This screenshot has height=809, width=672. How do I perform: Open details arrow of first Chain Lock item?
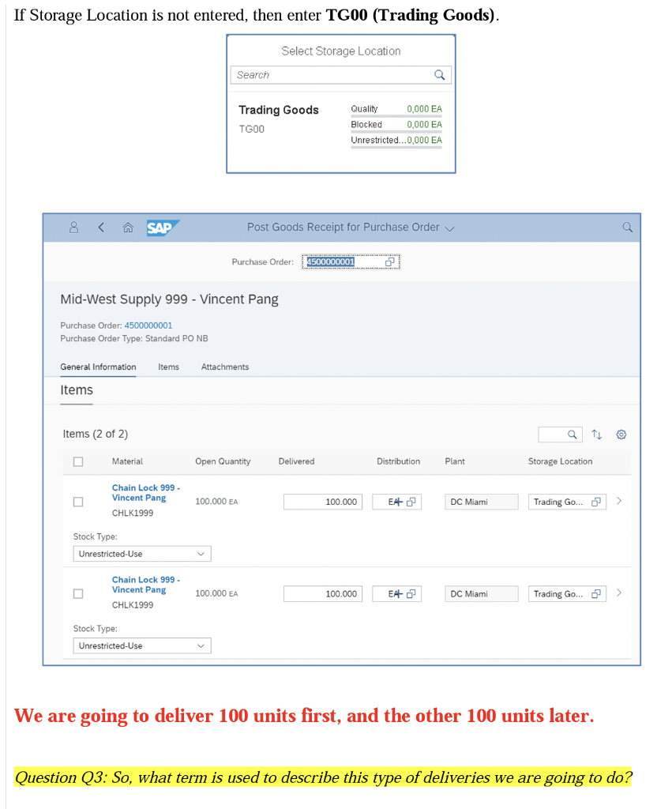click(619, 501)
